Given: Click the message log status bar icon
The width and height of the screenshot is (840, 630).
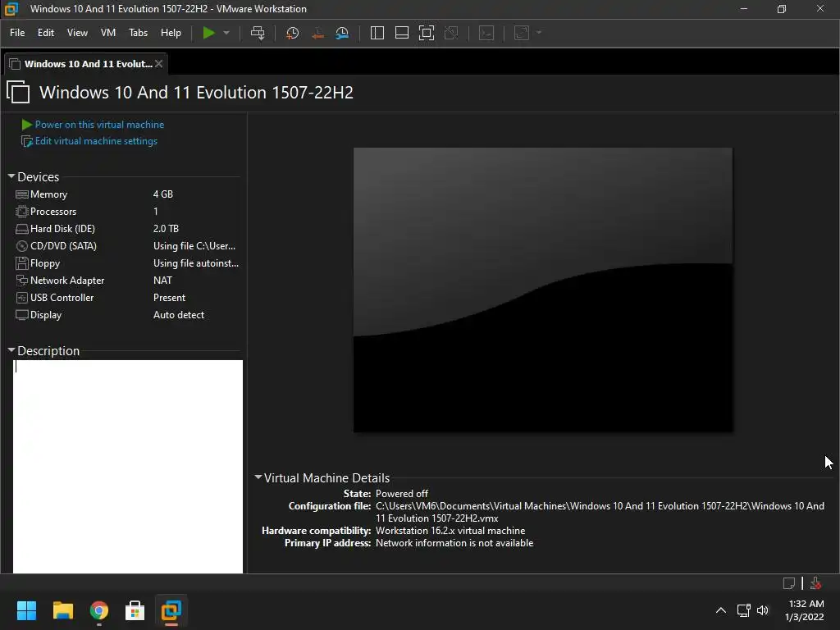Looking at the screenshot, I should click(789, 583).
